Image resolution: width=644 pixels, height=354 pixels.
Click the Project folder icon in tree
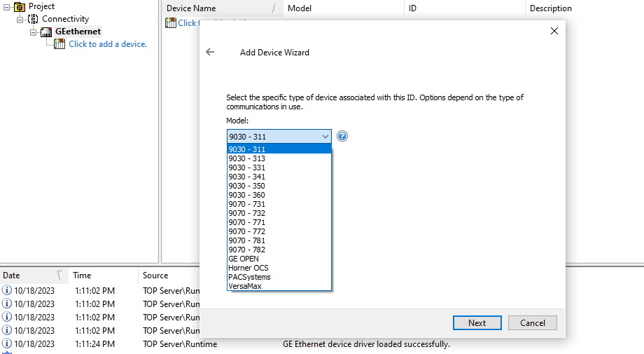(20, 6)
